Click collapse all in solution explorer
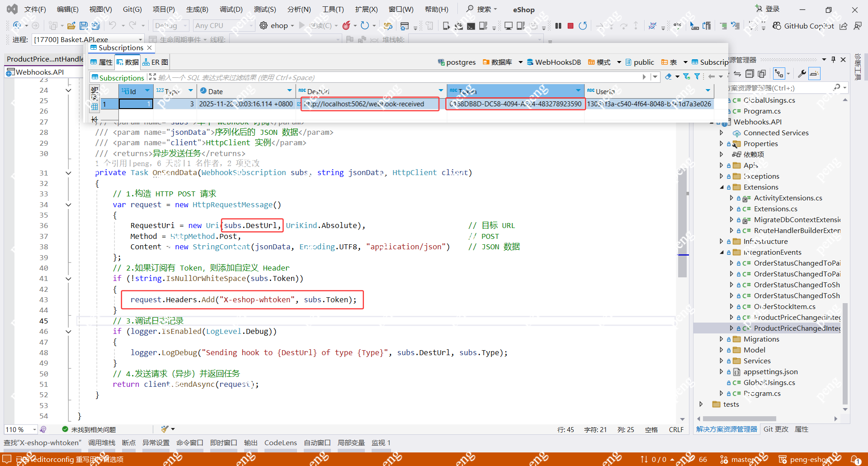Image resolution: width=868 pixels, height=466 pixels. click(749, 74)
